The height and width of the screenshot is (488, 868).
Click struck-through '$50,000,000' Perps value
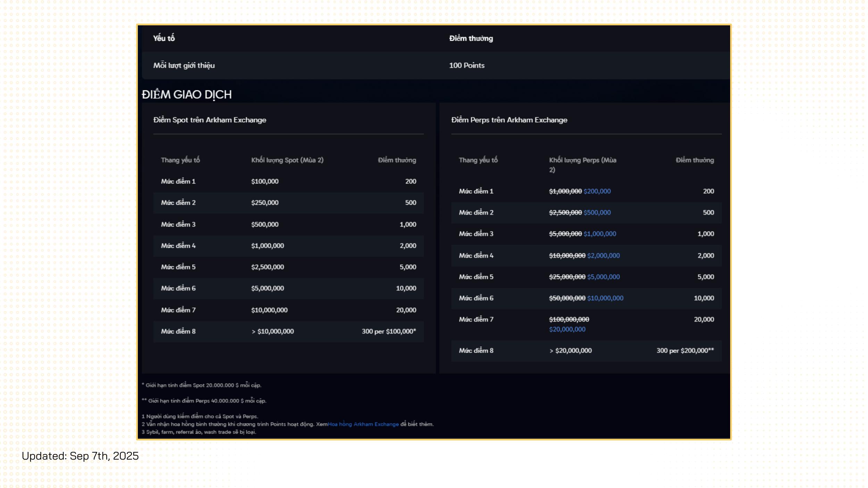pyautogui.click(x=567, y=298)
